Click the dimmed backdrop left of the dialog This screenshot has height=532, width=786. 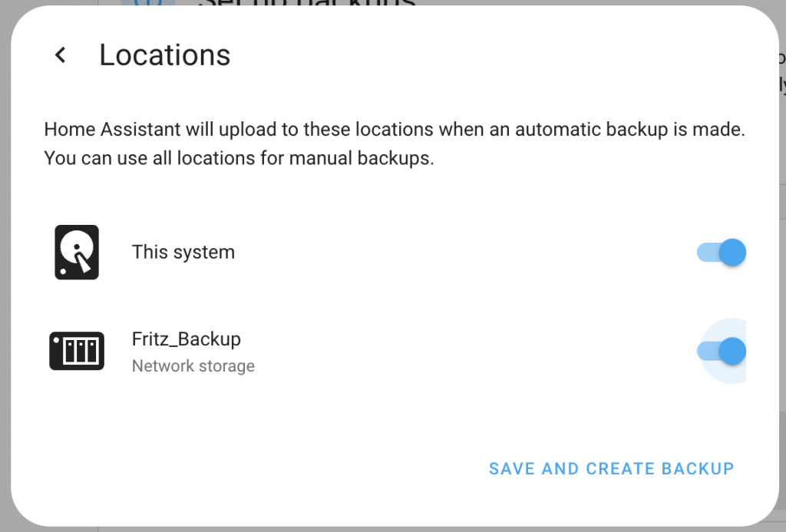point(4,269)
